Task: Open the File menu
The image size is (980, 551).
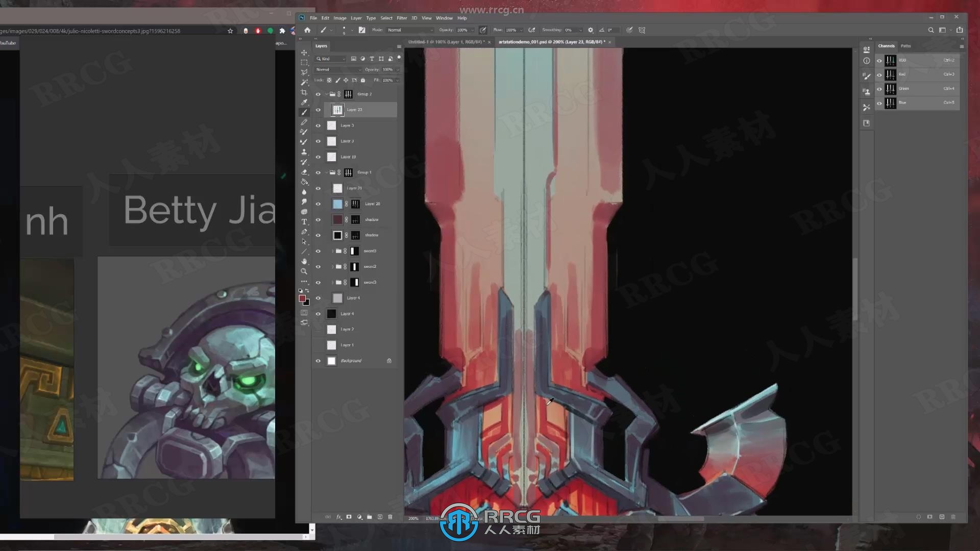Action: [x=313, y=18]
